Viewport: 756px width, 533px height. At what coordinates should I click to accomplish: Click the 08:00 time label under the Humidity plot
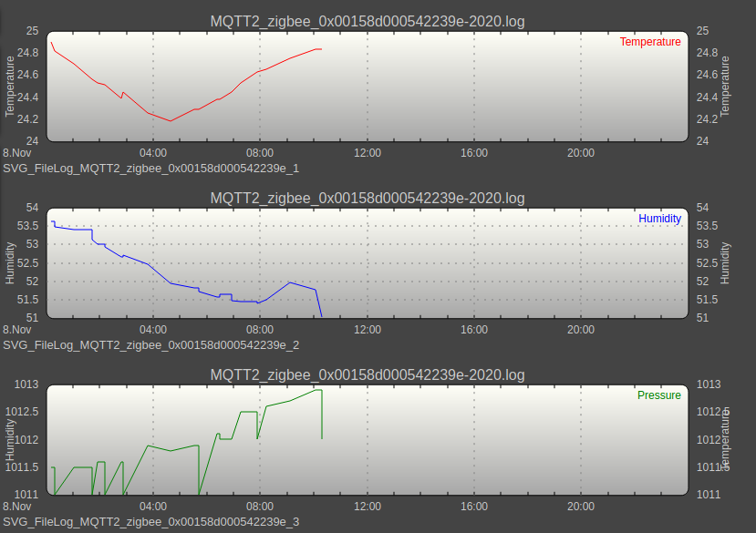[260, 330]
